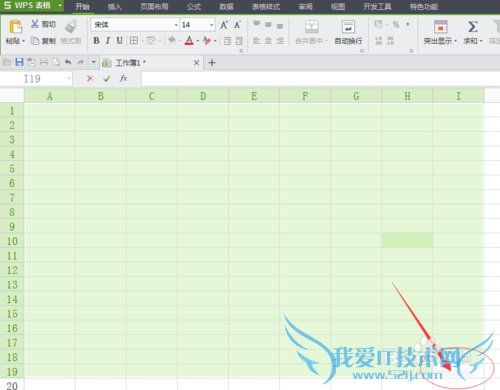
Task: Open the font name dropdown 宋体
Action: 176,25
